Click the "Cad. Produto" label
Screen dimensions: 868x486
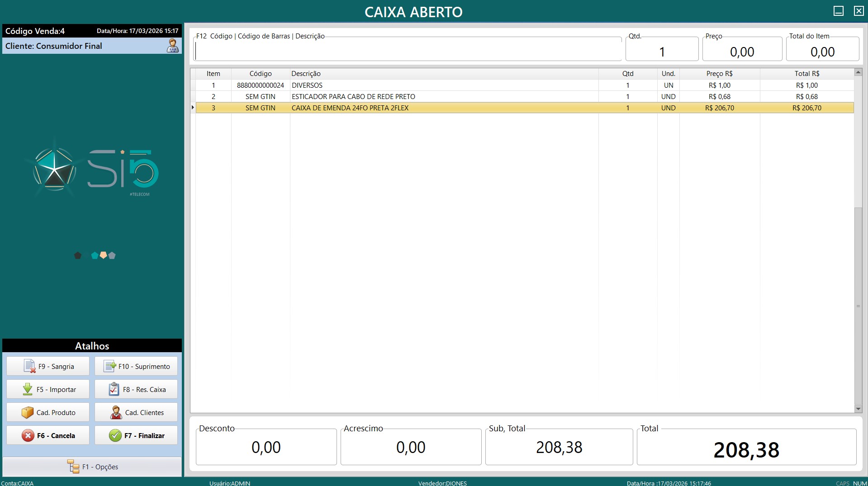coord(56,413)
